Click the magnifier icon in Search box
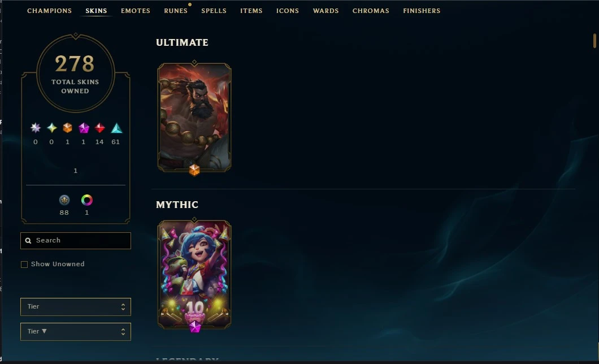The height and width of the screenshot is (364, 599). 28,241
